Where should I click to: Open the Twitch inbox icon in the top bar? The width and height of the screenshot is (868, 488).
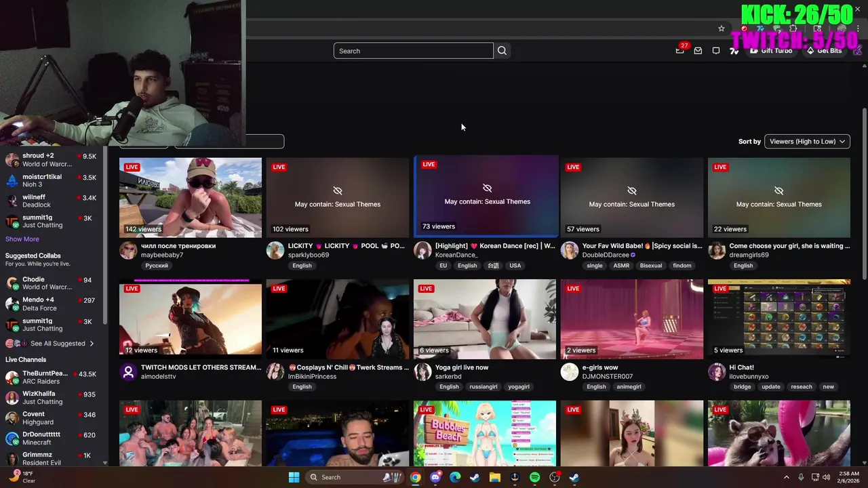click(698, 51)
